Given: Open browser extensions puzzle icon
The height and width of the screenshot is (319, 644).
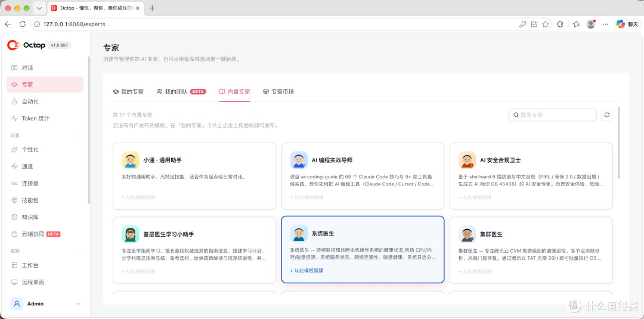Looking at the screenshot, I should 560,24.
